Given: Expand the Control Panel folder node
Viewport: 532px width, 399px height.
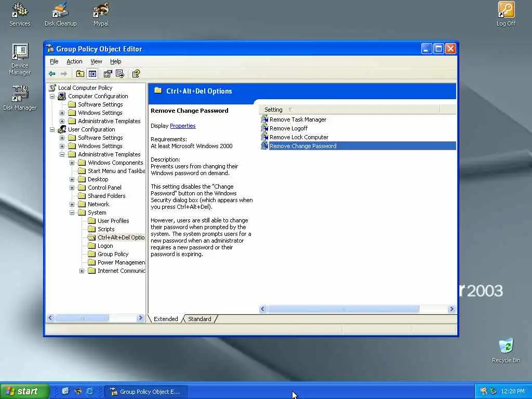Looking at the screenshot, I should point(72,188).
